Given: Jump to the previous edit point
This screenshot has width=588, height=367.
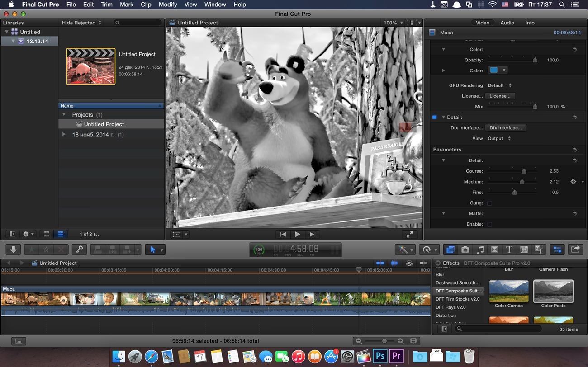Looking at the screenshot, I should tap(283, 234).
